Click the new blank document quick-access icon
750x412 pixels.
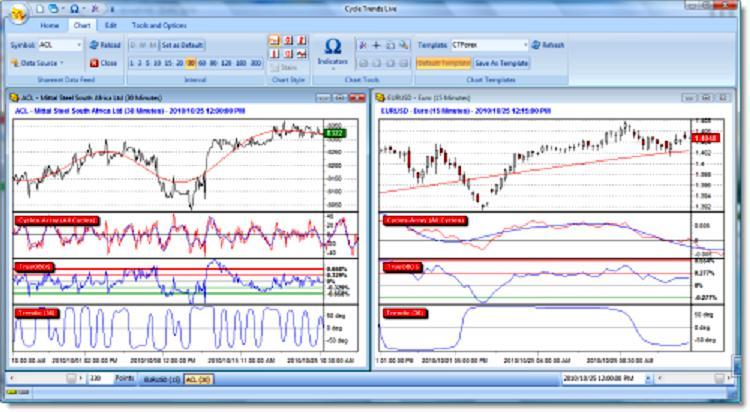pos(41,9)
